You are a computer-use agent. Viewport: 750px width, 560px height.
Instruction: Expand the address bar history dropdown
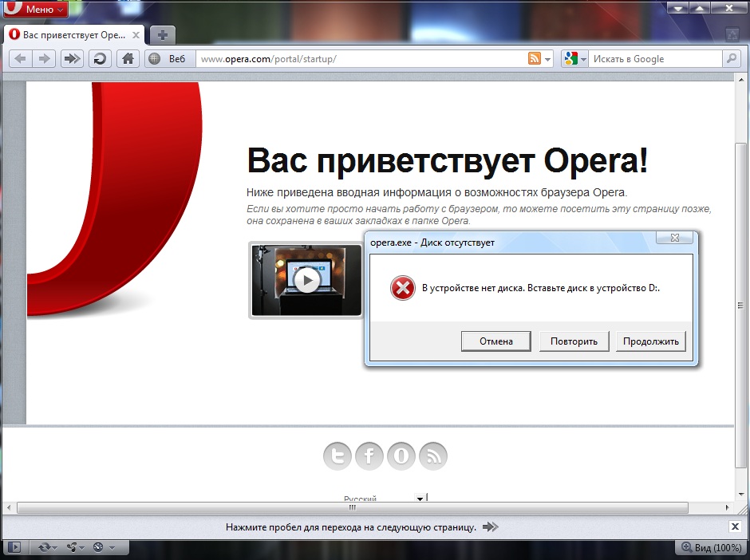point(547,59)
